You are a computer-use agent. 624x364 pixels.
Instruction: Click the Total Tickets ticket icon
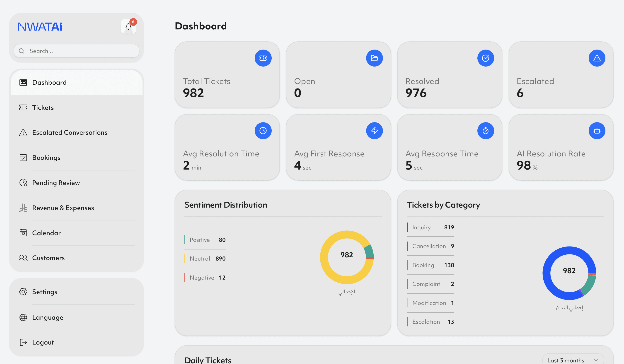(x=263, y=58)
